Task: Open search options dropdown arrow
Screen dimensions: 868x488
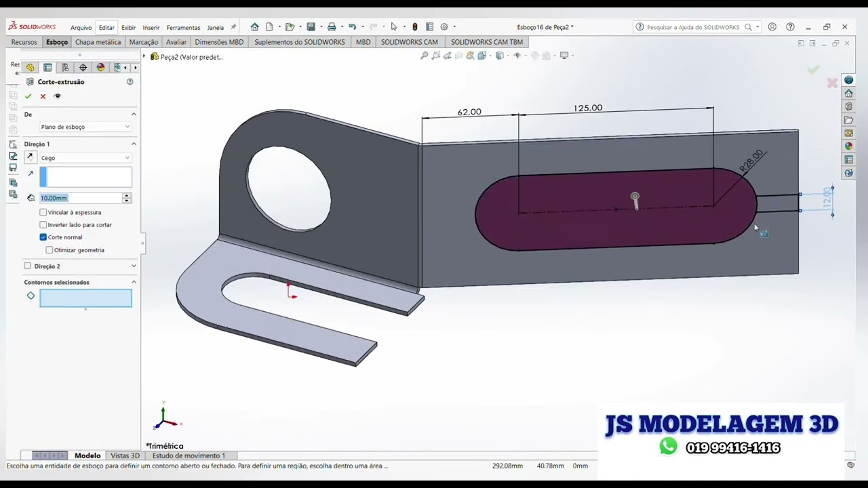Action: [757, 27]
